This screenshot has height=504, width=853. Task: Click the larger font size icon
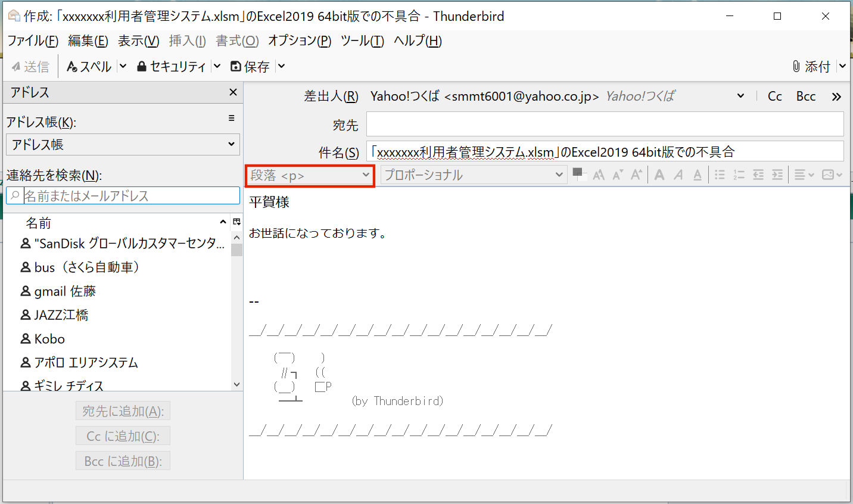636,175
